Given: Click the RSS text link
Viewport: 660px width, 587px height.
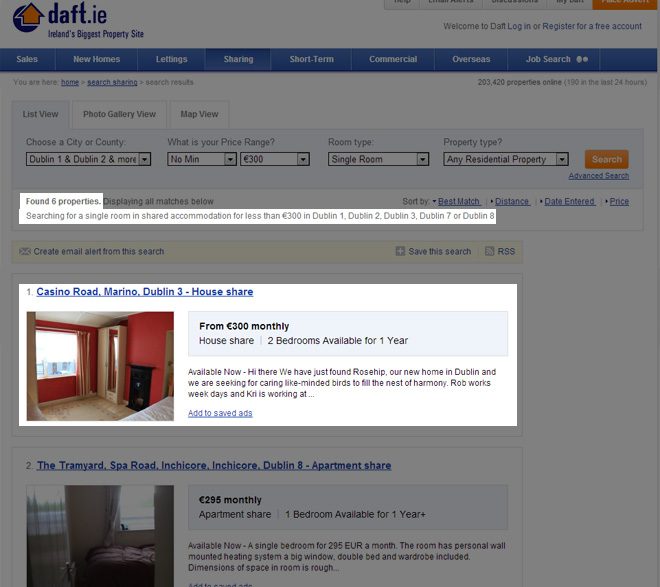Looking at the screenshot, I should click(506, 252).
